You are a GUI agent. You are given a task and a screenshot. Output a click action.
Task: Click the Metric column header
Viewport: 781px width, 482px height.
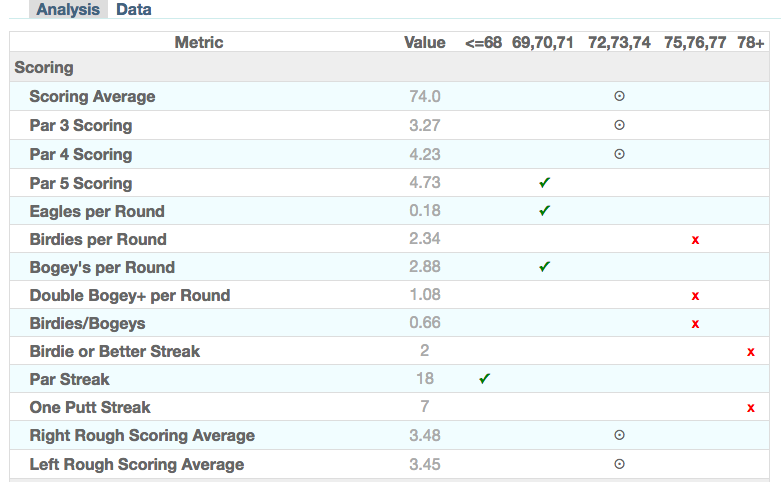[199, 42]
